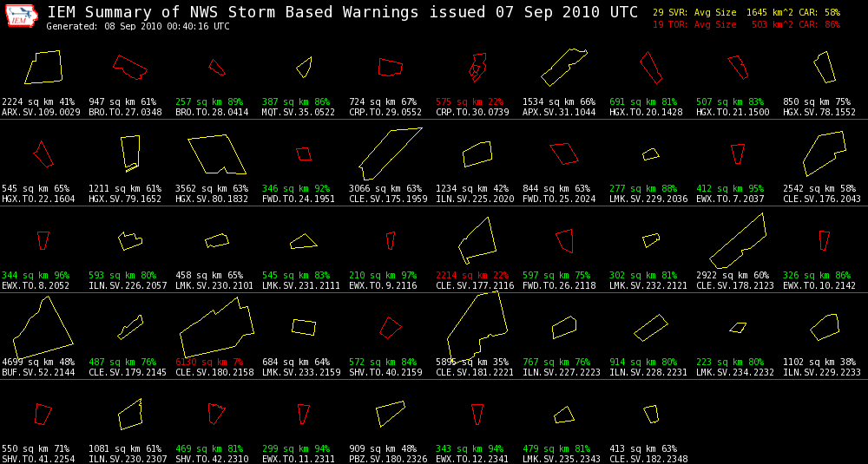Click the yellow polygon above ARX.SV.109.0029

coord(43,67)
